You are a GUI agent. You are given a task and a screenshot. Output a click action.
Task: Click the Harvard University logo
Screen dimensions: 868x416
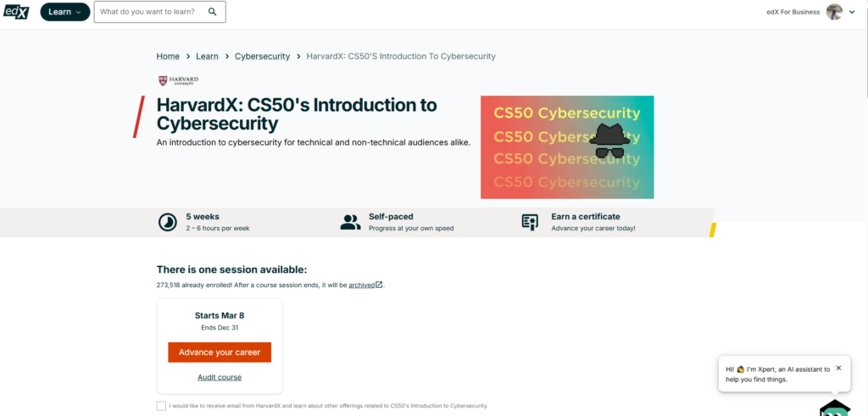[178, 80]
